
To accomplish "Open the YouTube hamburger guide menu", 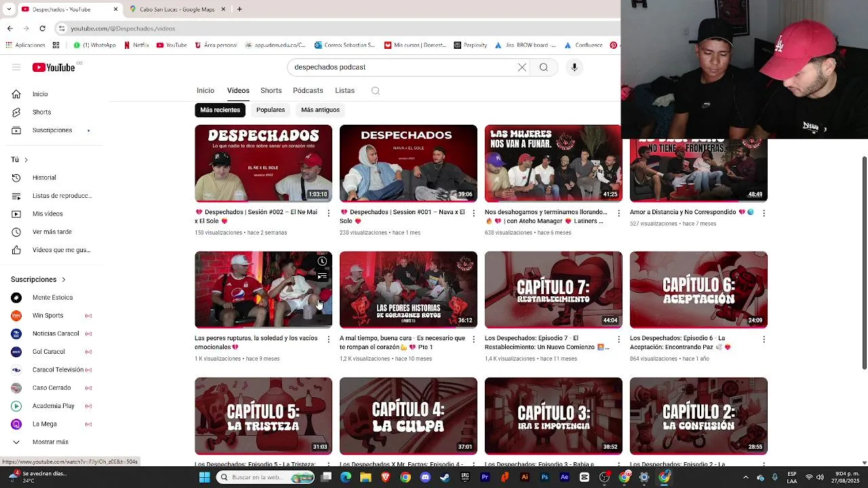I will point(16,67).
